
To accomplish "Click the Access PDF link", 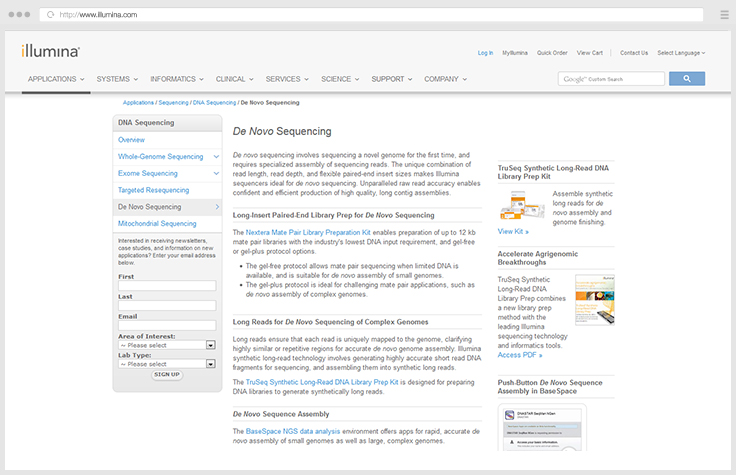I will coord(520,355).
